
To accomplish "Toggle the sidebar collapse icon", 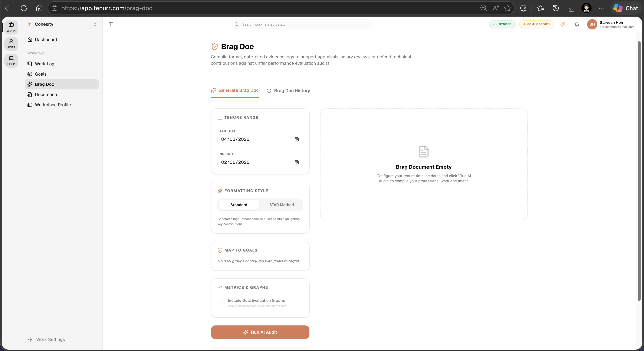I will (x=111, y=24).
